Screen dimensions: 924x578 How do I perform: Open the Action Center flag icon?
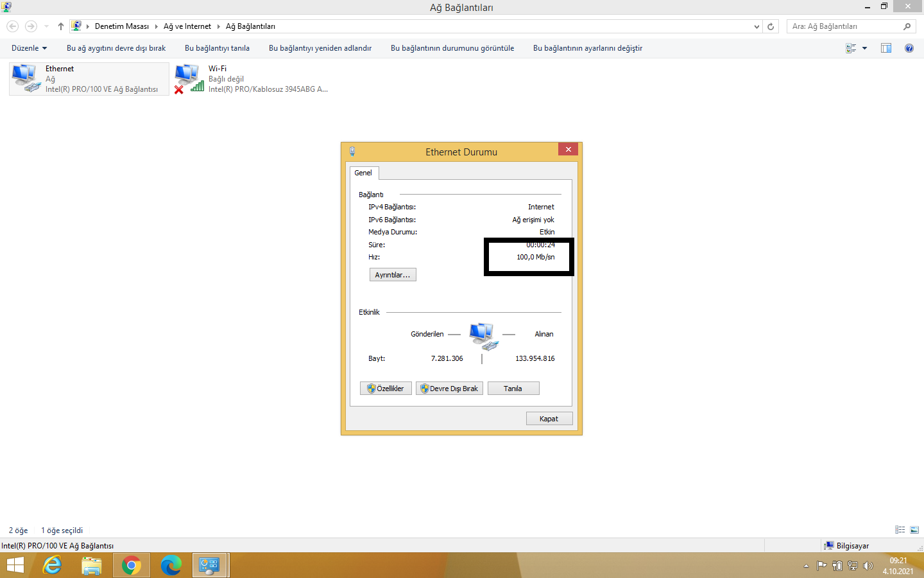click(x=821, y=566)
